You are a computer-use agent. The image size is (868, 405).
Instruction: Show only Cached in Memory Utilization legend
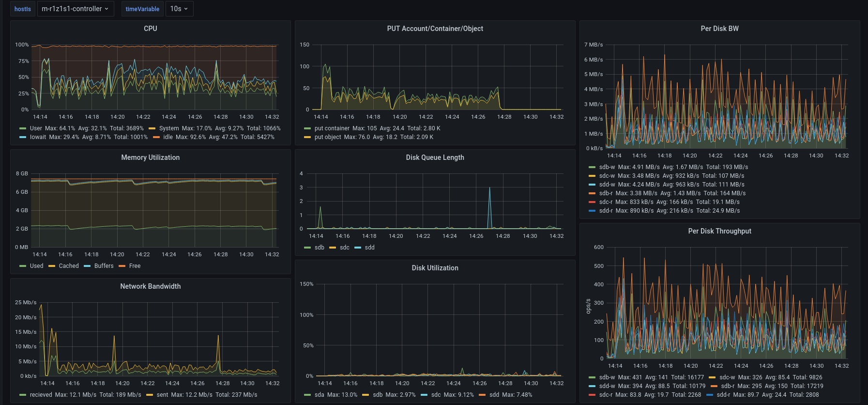(69, 266)
